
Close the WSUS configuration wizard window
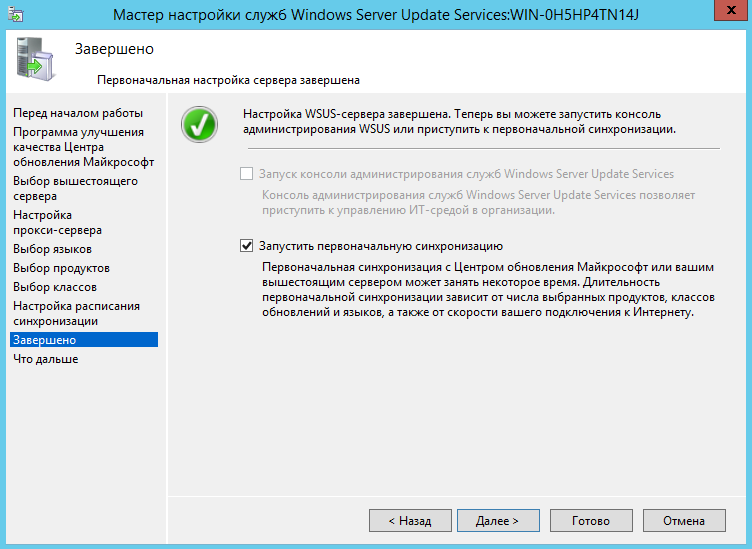click(x=731, y=10)
